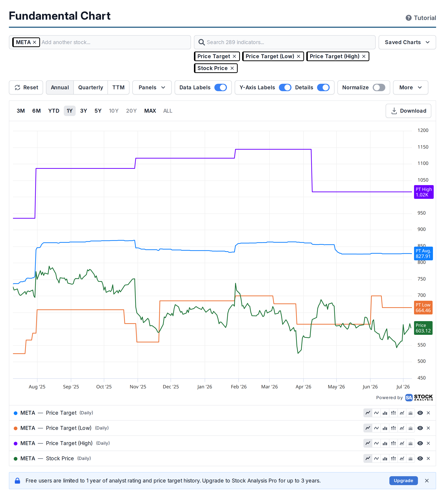Set Price Target (Low) series to smooth spline
The height and width of the screenshot is (504, 445).
point(376,428)
